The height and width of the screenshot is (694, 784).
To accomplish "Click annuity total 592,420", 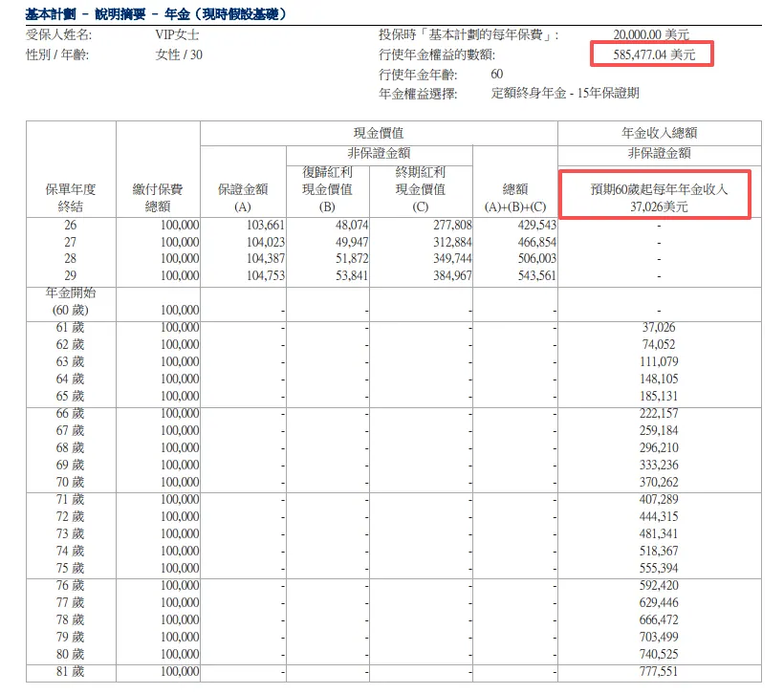I will tap(659, 585).
